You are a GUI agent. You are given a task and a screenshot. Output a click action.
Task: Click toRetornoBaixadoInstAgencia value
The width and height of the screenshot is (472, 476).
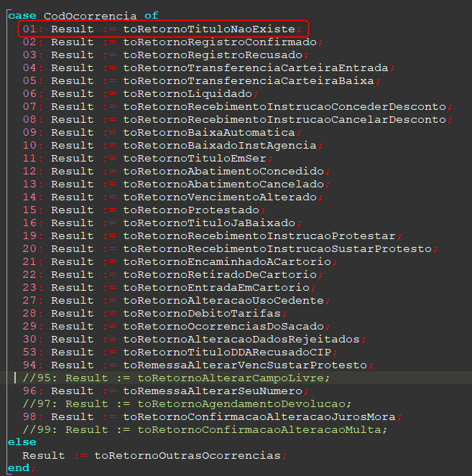[x=220, y=146]
